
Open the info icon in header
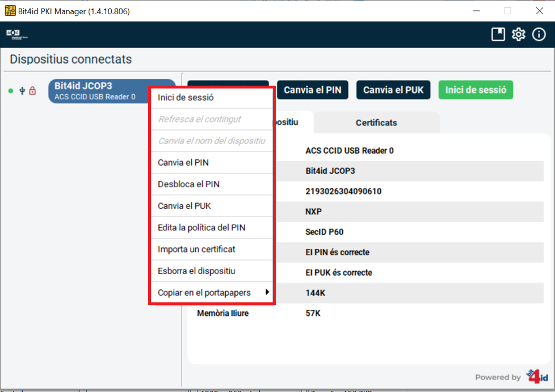tap(539, 34)
